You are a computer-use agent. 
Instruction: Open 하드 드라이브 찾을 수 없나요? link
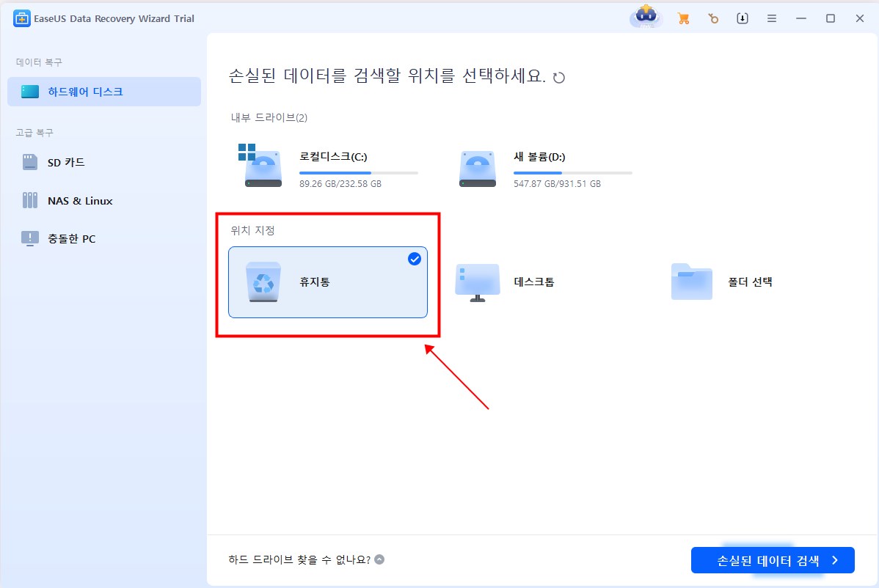(299, 559)
